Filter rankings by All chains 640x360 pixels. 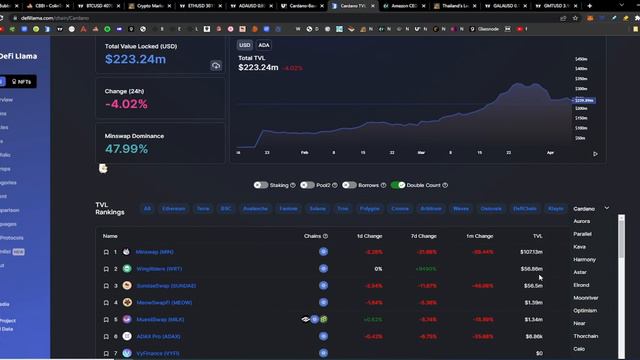pos(147,209)
